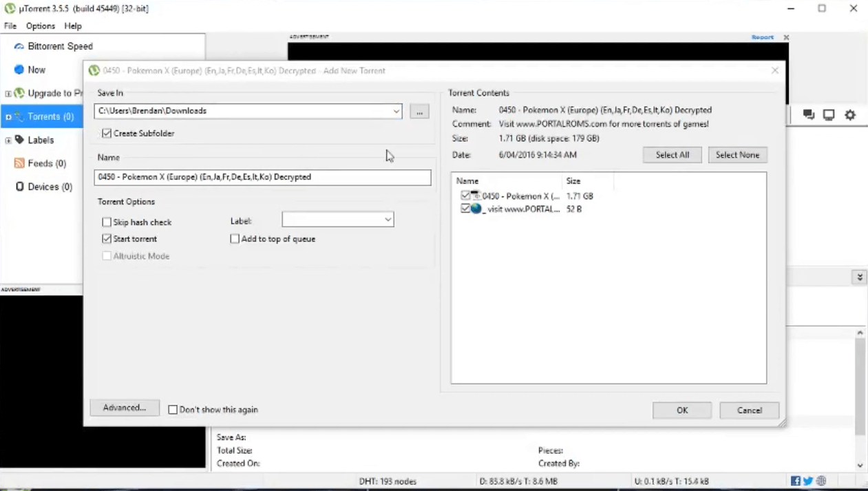Collapse the panel using the double chevron
The width and height of the screenshot is (868, 491).
[859, 277]
